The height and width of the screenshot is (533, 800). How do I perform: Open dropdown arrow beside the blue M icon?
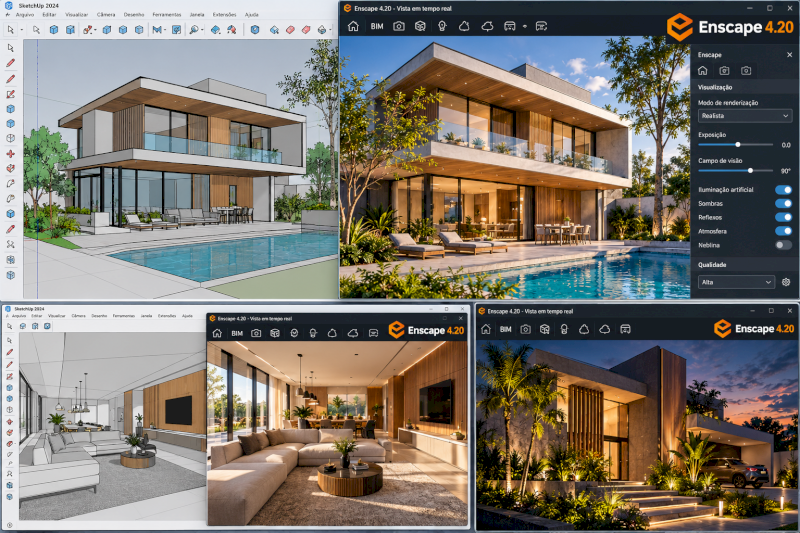(165, 31)
